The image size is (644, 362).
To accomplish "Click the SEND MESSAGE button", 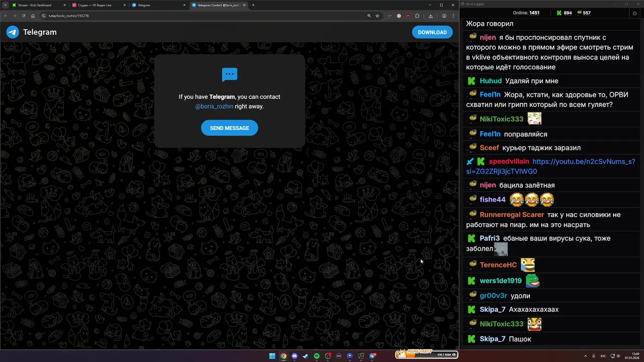I will tap(229, 128).
